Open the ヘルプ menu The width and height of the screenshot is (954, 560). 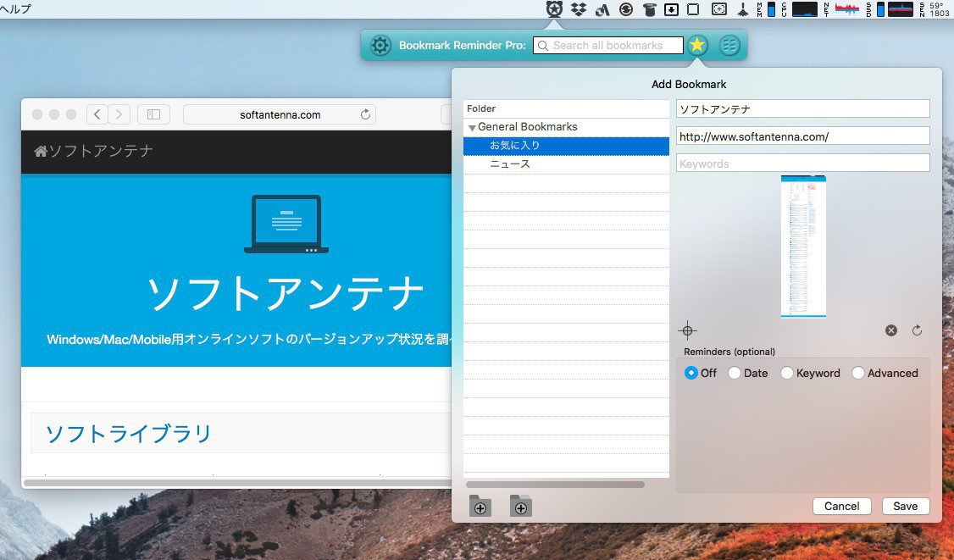[15, 9]
